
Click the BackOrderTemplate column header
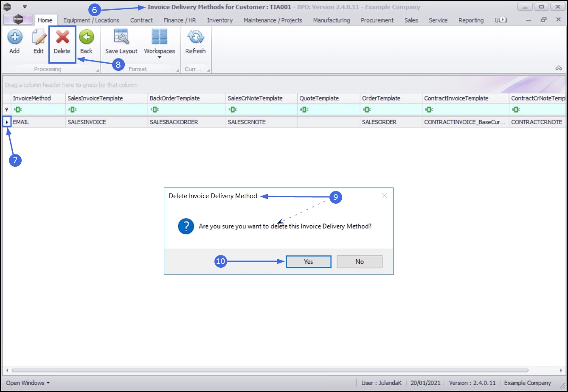point(187,98)
